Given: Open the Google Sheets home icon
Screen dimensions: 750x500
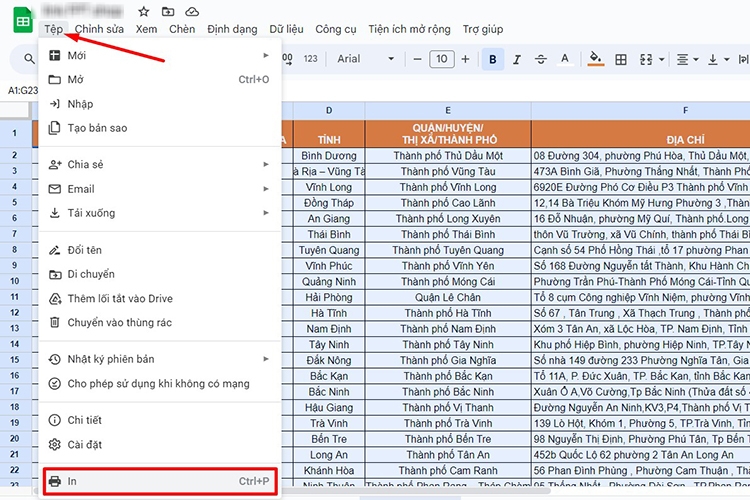Looking at the screenshot, I should pos(22,21).
